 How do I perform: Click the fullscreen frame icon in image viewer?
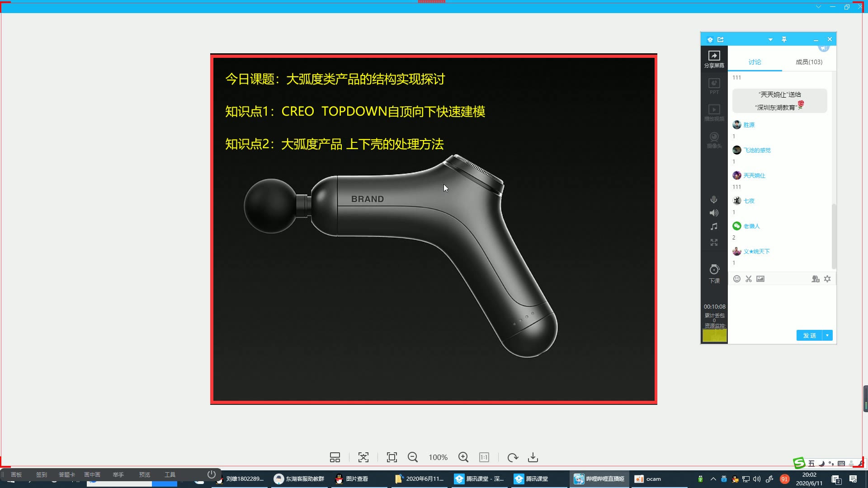[x=392, y=457]
